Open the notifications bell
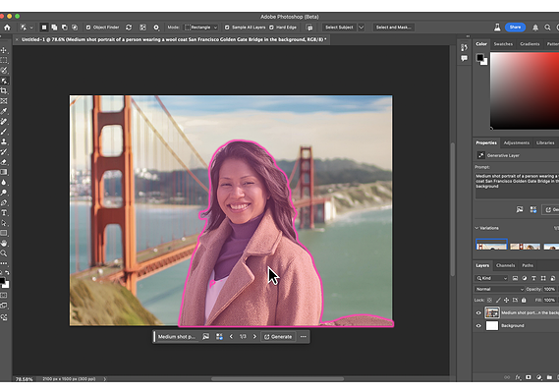559x392 pixels. coord(535,28)
